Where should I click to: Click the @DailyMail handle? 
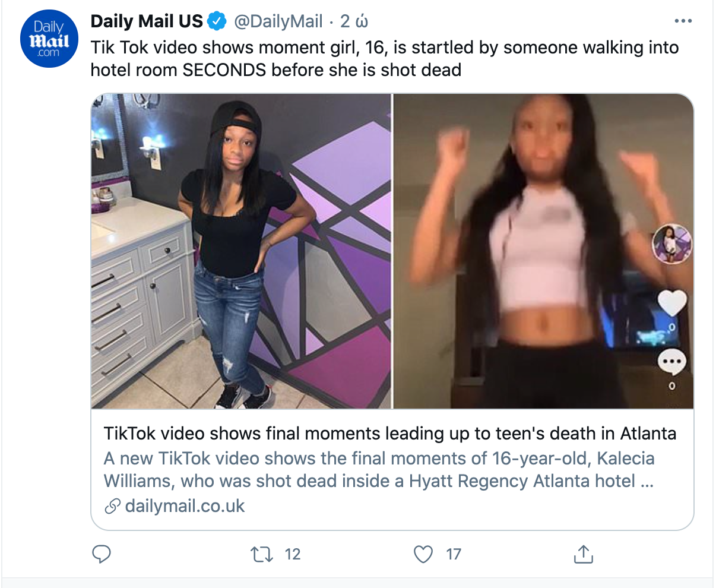click(278, 22)
